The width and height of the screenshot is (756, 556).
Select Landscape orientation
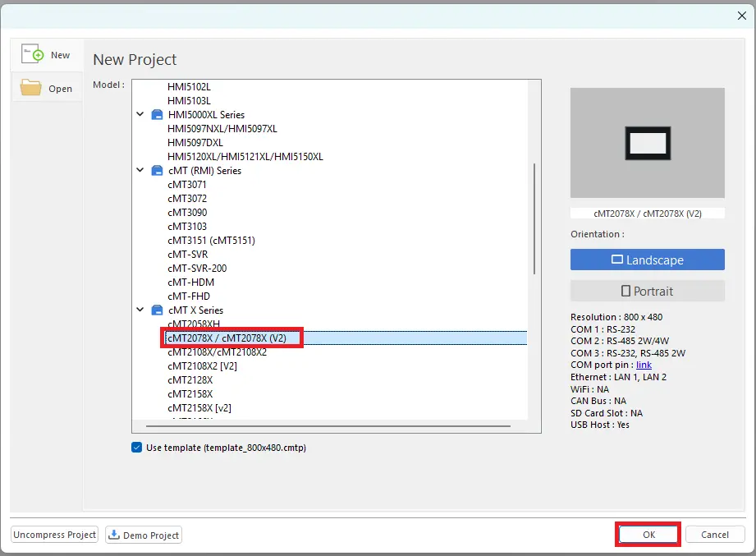pos(647,260)
